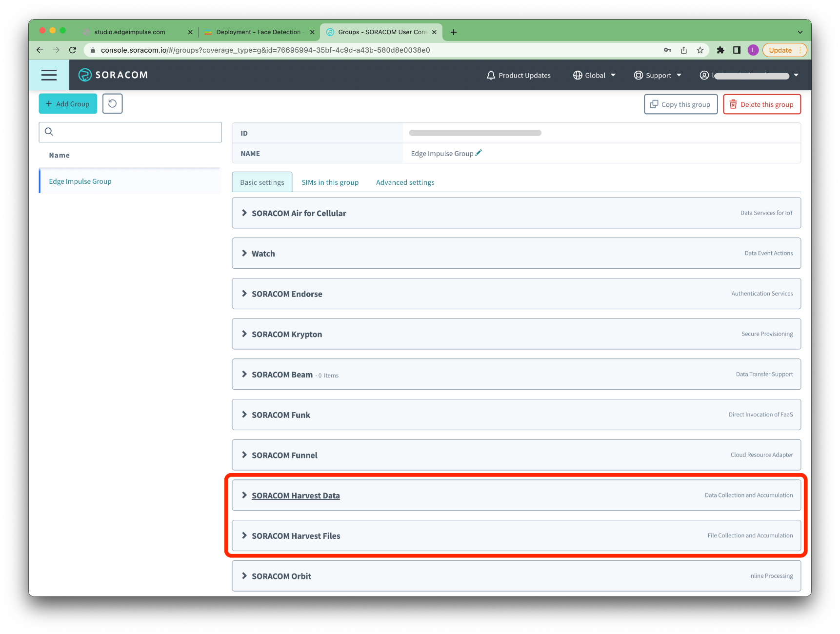Open the Chrome profile avatar
The width and height of the screenshot is (840, 634).
pos(753,50)
